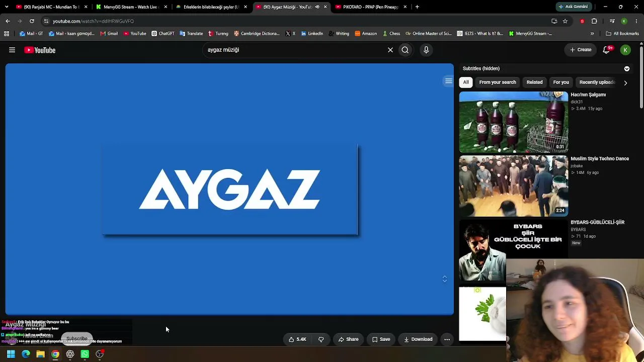
Task: Open the list icon on the player corner
Action: click(x=448, y=81)
